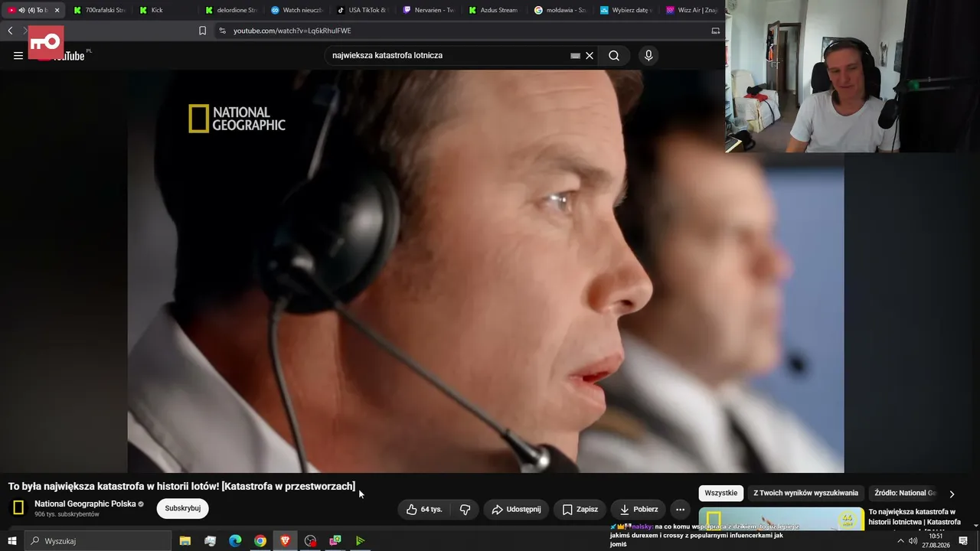Viewport: 980px width, 551px height.
Task: Open the National Geographic Polska channel name link
Action: point(85,504)
